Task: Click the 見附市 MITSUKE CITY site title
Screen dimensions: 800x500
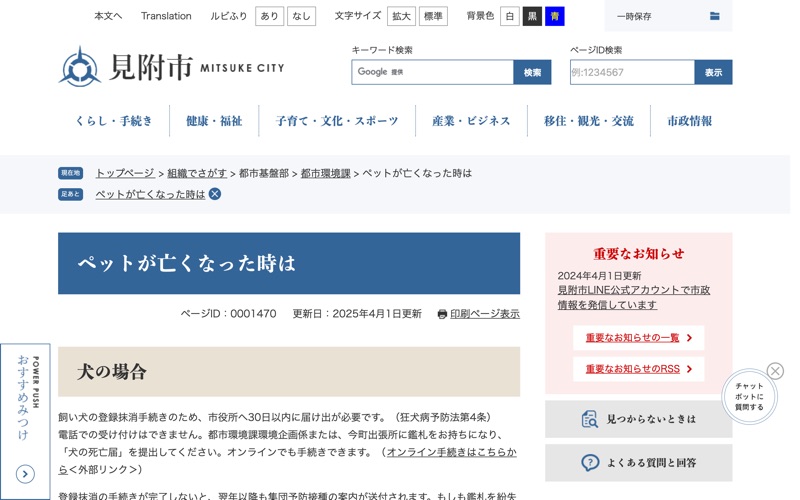Action: coord(197,67)
